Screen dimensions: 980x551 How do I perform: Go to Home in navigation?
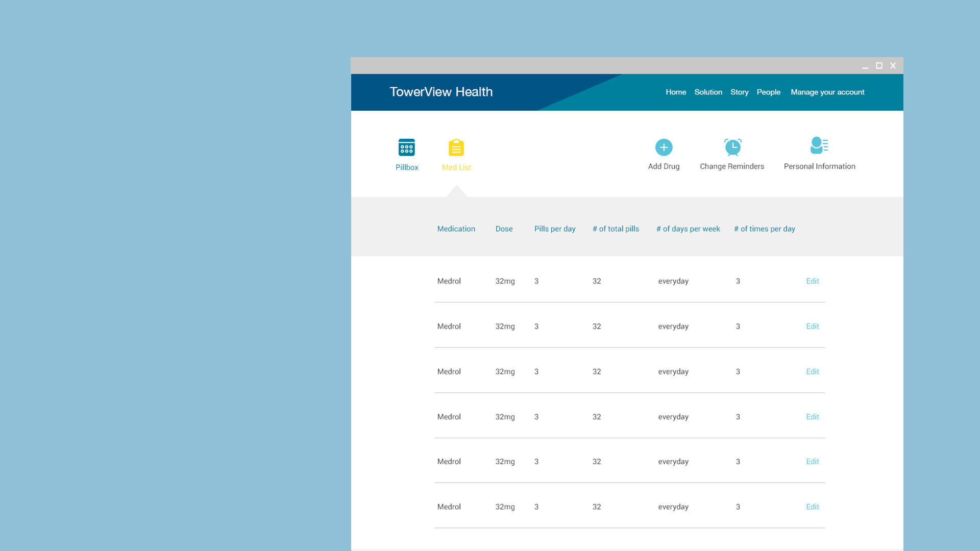coord(675,92)
